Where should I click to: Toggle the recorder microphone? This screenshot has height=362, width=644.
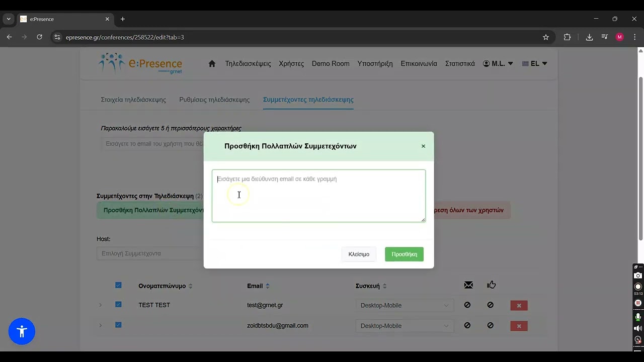[x=638, y=317]
